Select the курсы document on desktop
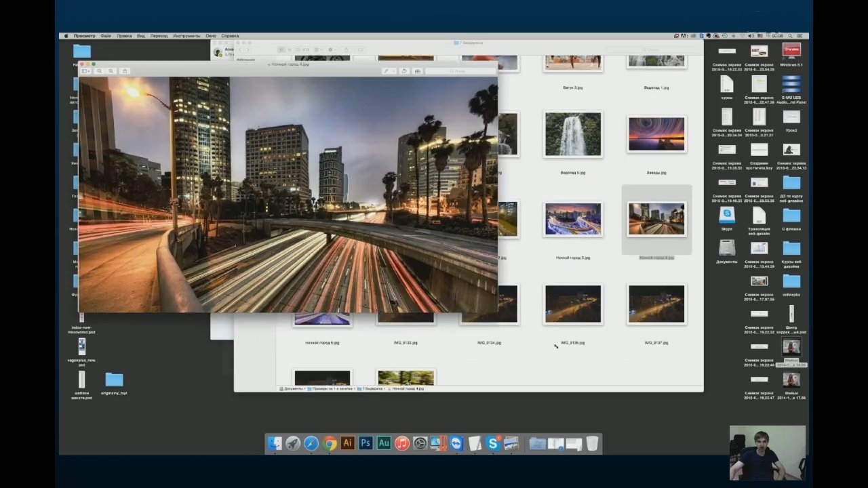The width and height of the screenshot is (868, 488). coord(727,84)
